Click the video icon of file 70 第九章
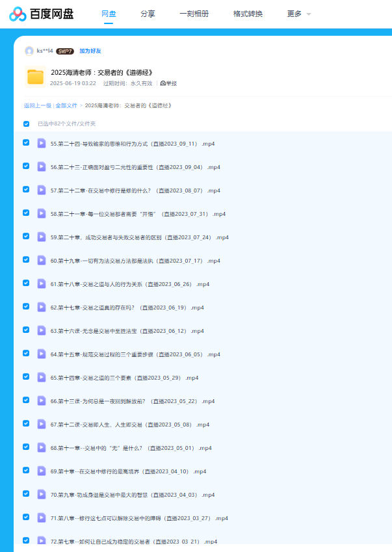This screenshot has height=552, width=392. 42,494
